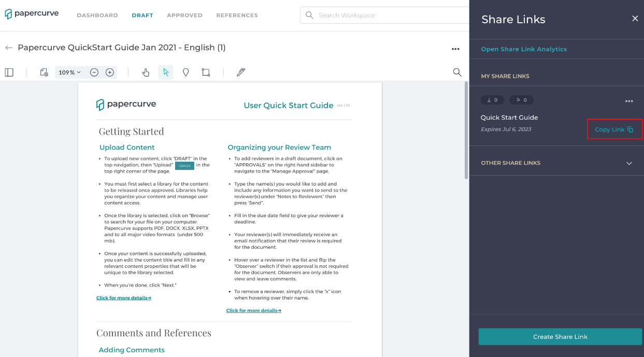Screen dimensions: 644x357
Task: Go back with the left arrow
Action: pyautogui.click(x=9, y=48)
